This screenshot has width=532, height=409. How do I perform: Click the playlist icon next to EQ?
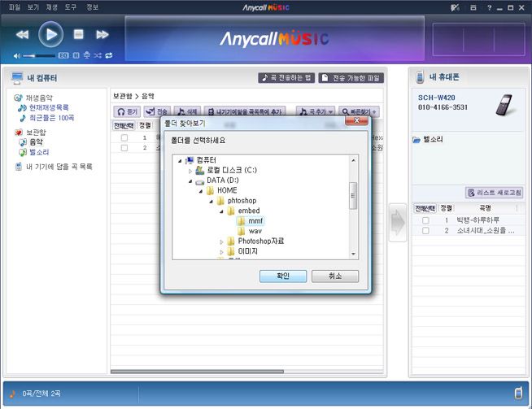coord(76,55)
